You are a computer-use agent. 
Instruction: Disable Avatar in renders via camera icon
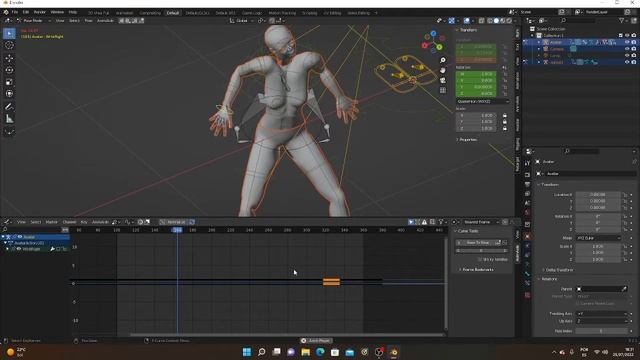pyautogui.click(x=634, y=42)
